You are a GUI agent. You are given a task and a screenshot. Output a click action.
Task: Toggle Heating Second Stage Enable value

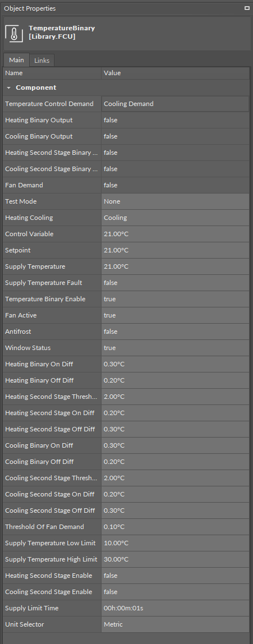[175, 576]
